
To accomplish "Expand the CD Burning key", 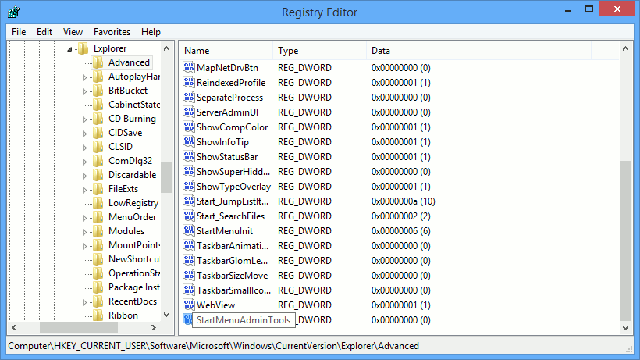I will coord(84,120).
